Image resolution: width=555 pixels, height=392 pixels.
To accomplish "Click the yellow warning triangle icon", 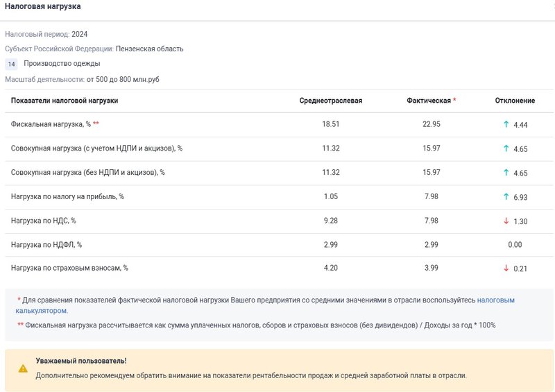I will [23, 368].
